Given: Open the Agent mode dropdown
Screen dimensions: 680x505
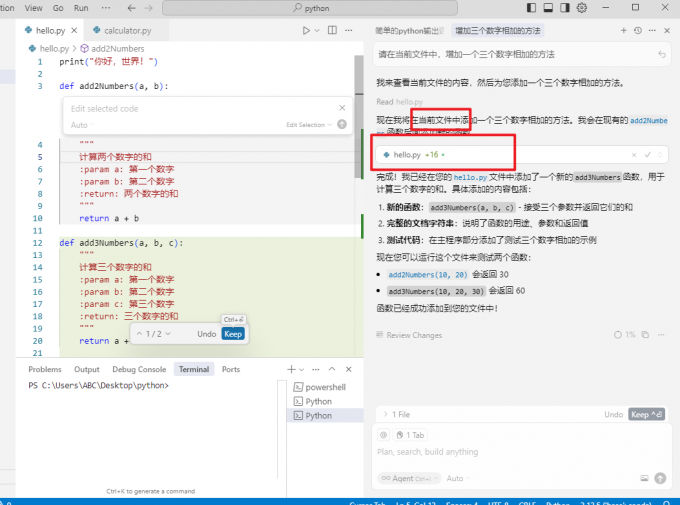Looking at the screenshot, I should click(408, 479).
